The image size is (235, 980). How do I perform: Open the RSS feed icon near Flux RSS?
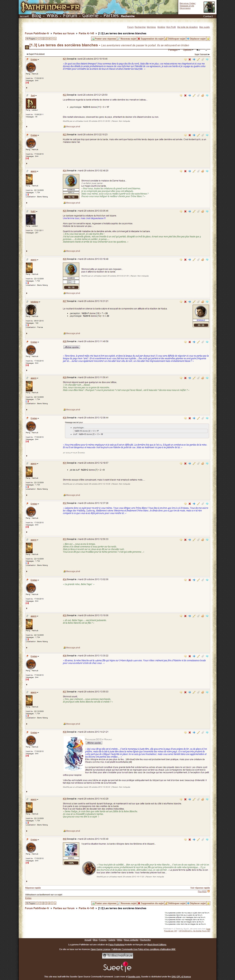pos(208,891)
